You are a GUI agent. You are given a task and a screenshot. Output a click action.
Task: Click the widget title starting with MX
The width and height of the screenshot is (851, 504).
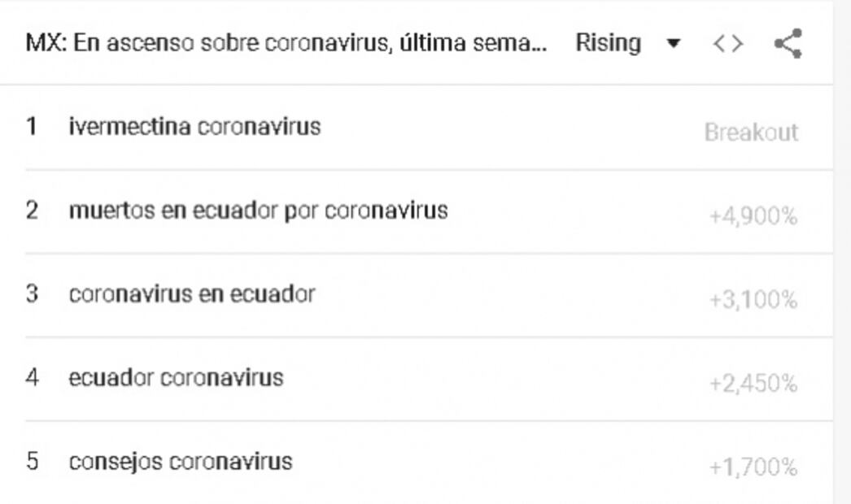[286, 43]
